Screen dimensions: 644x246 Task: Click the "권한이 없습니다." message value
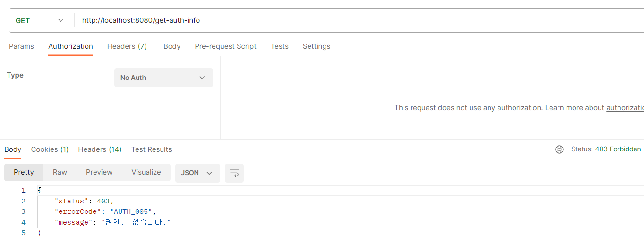coord(136,222)
